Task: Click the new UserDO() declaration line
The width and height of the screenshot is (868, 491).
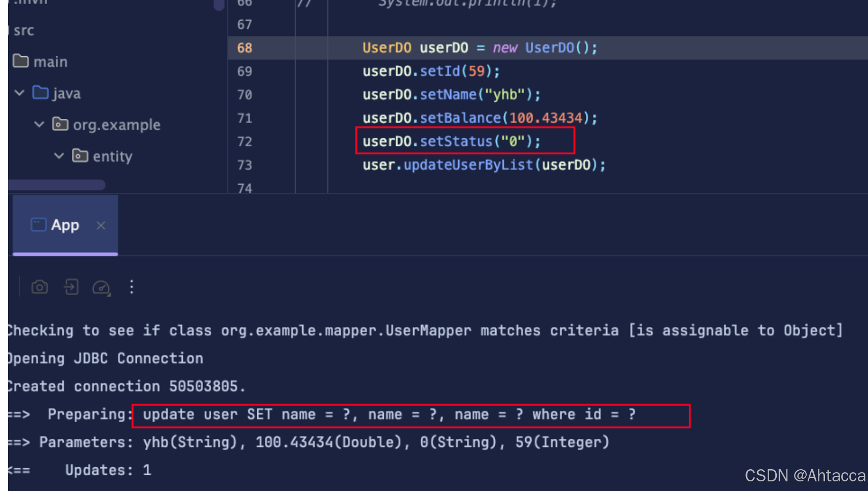Action: tap(480, 48)
